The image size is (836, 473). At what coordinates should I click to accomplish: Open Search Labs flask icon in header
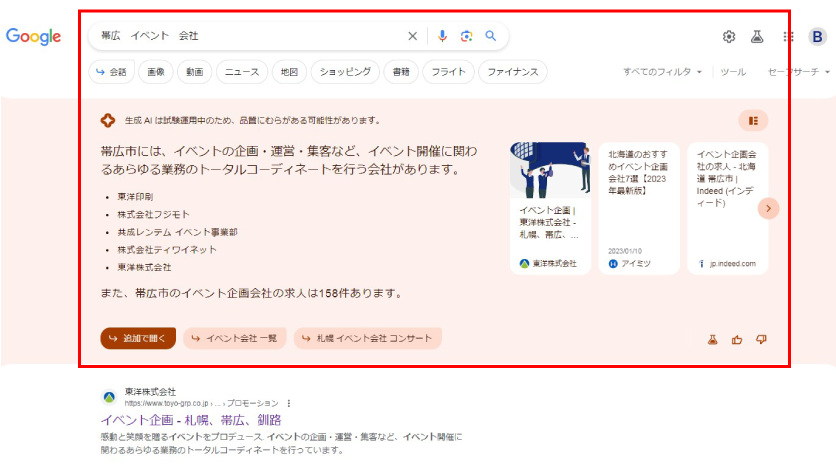pyautogui.click(x=757, y=37)
